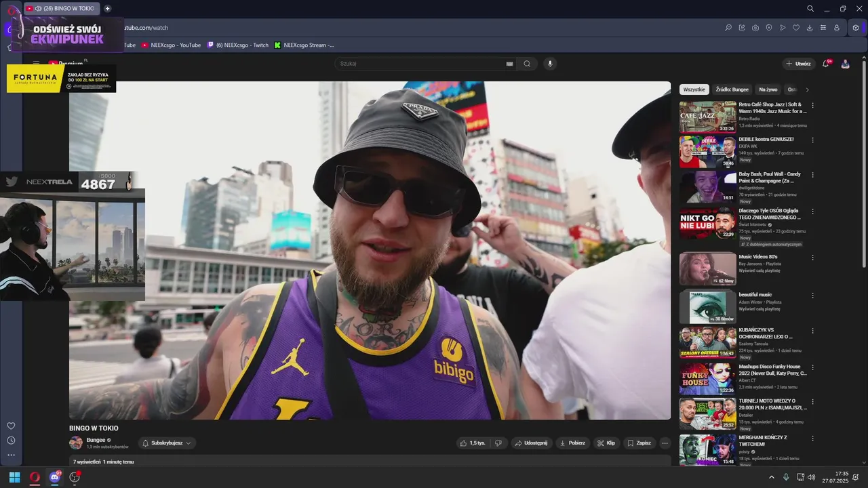
Task: Open options for KUBAŃCZYK VS OCHRONIARZE video
Action: point(812,331)
